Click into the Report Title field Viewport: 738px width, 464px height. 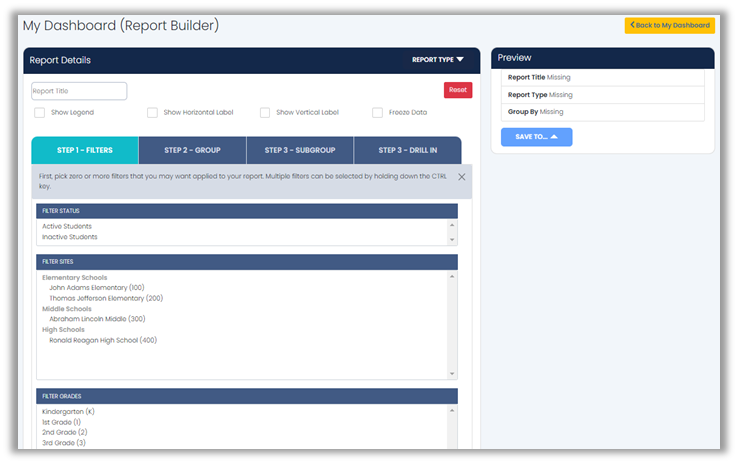(x=79, y=91)
